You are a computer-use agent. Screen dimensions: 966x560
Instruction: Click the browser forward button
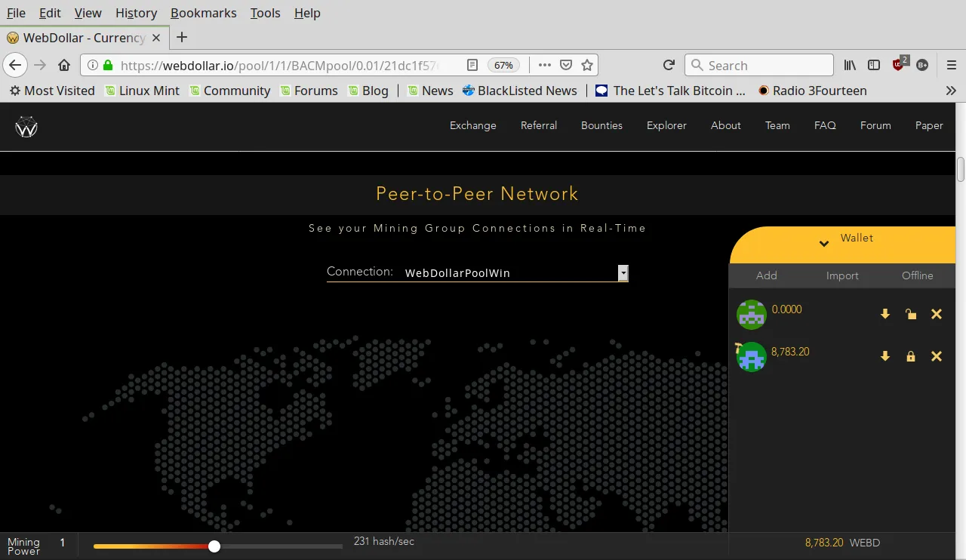(40, 65)
